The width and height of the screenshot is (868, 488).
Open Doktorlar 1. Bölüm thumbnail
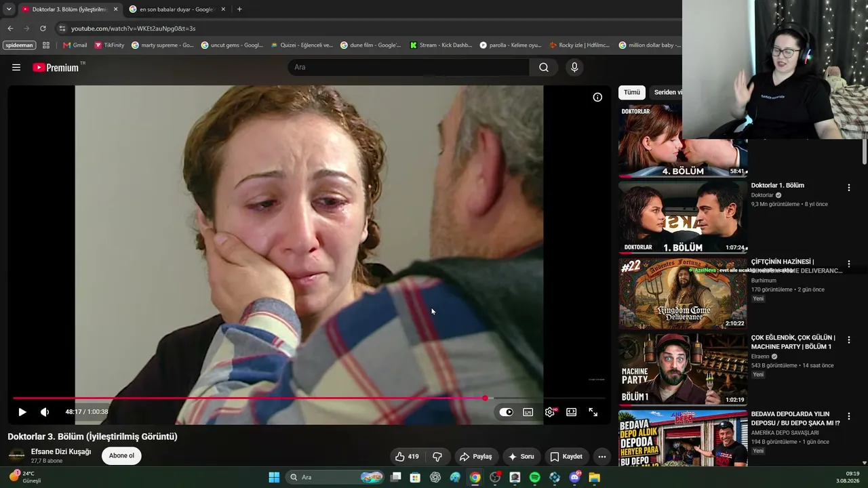683,217
